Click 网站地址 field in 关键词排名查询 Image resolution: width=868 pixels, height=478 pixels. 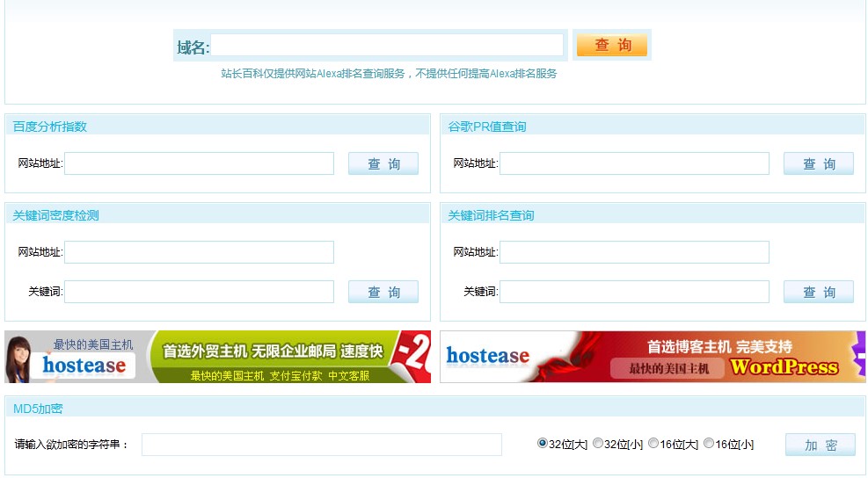tap(634, 252)
